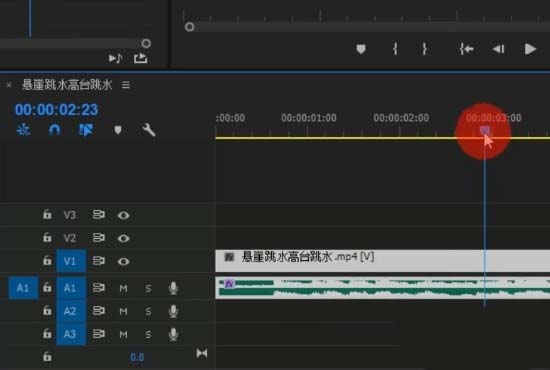Toggle sync lock on track V3
This screenshot has width=550, height=370.
(x=99, y=215)
